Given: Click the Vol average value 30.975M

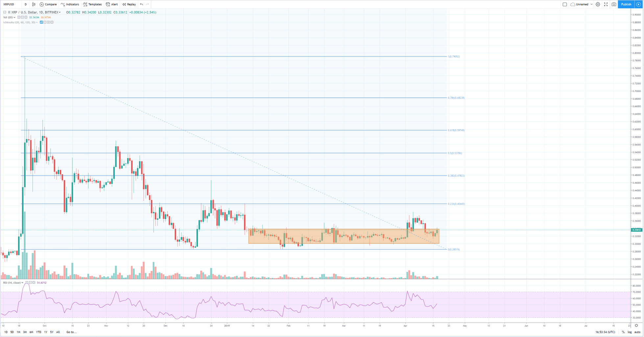Looking at the screenshot, I should [x=46, y=17].
